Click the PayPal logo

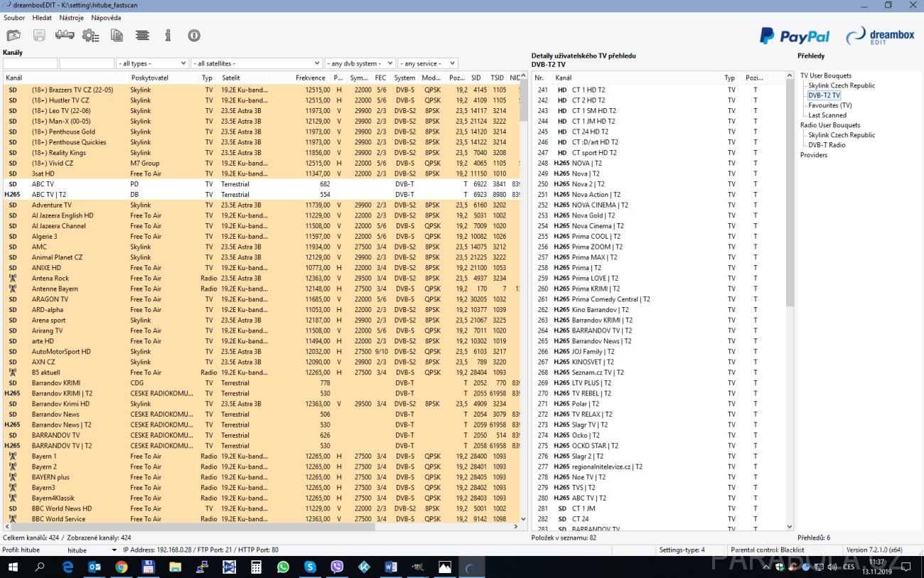pos(795,36)
